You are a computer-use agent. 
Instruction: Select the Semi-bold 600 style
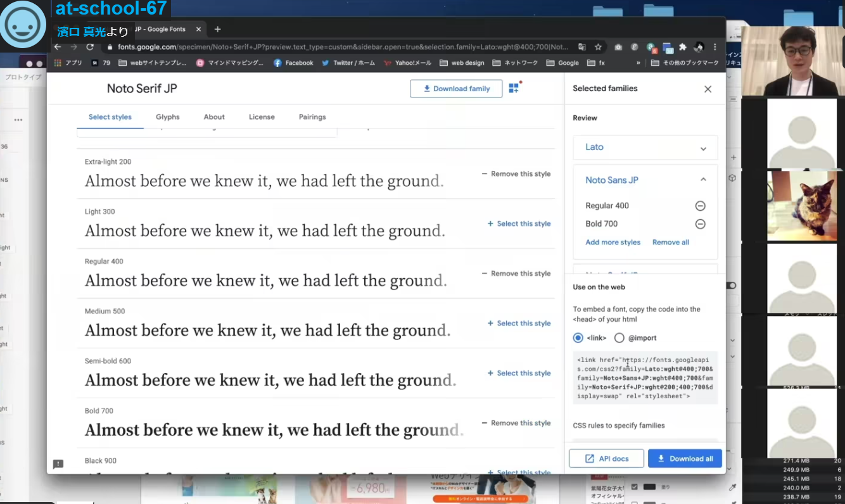click(519, 374)
